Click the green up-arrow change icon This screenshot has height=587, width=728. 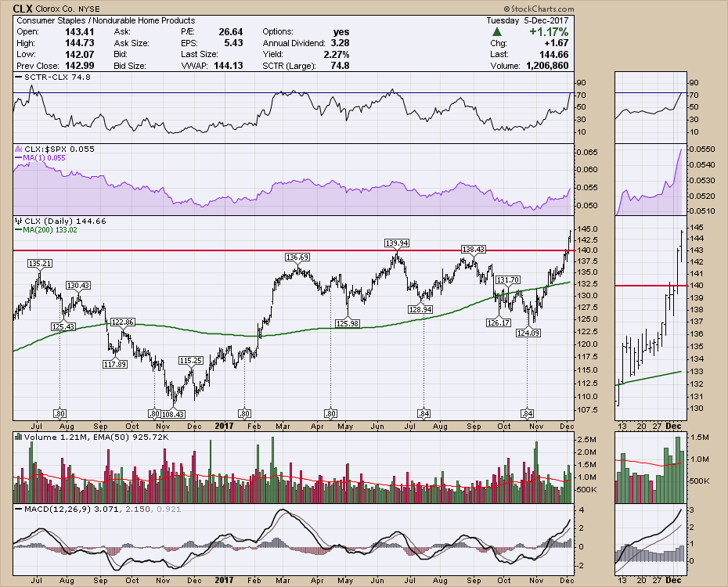click(x=497, y=32)
